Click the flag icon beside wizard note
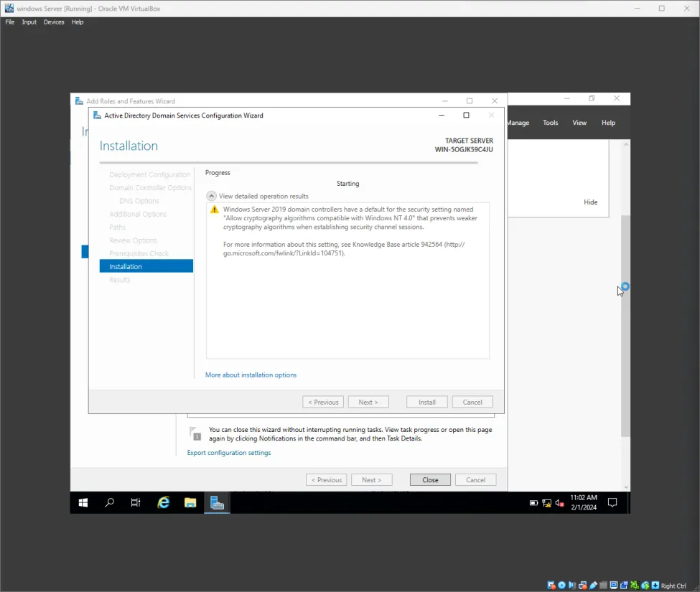Image resolution: width=700 pixels, height=592 pixels. [x=195, y=433]
